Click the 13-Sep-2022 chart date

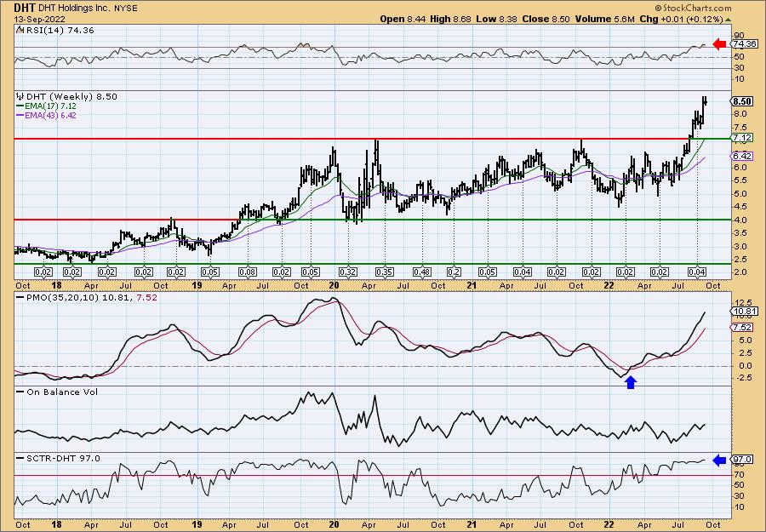point(37,19)
